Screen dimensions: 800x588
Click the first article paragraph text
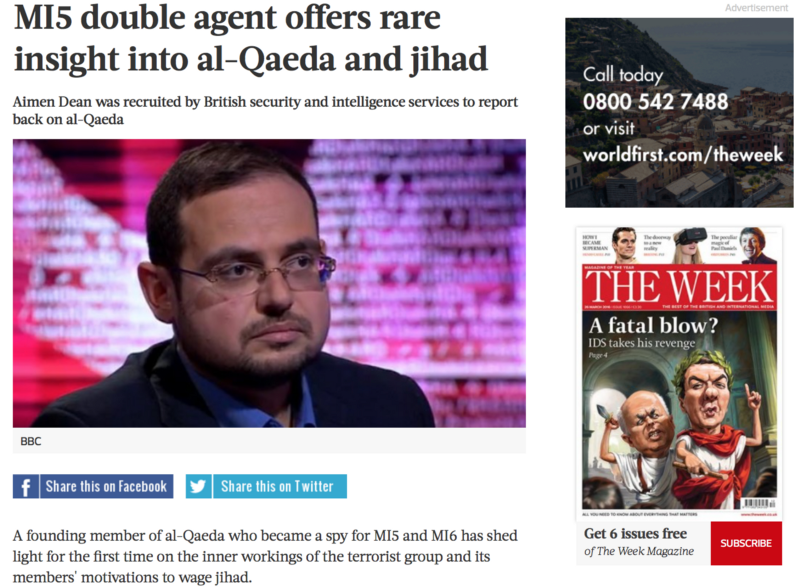click(x=265, y=556)
